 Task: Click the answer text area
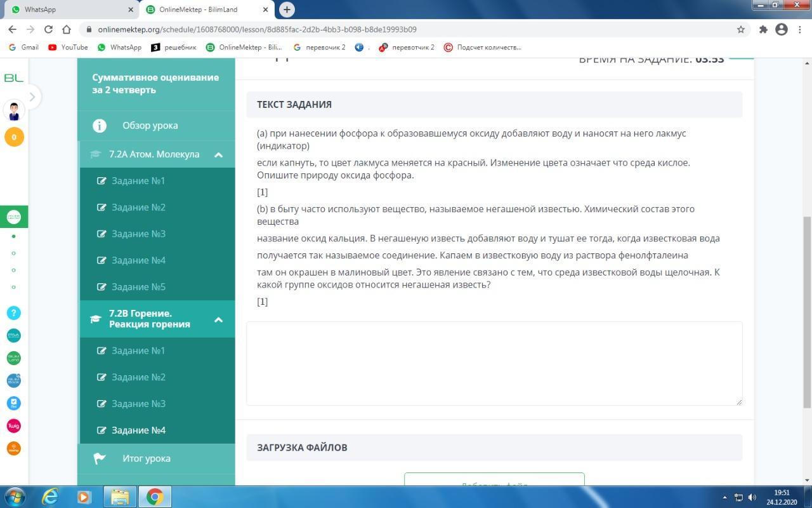tap(494, 363)
